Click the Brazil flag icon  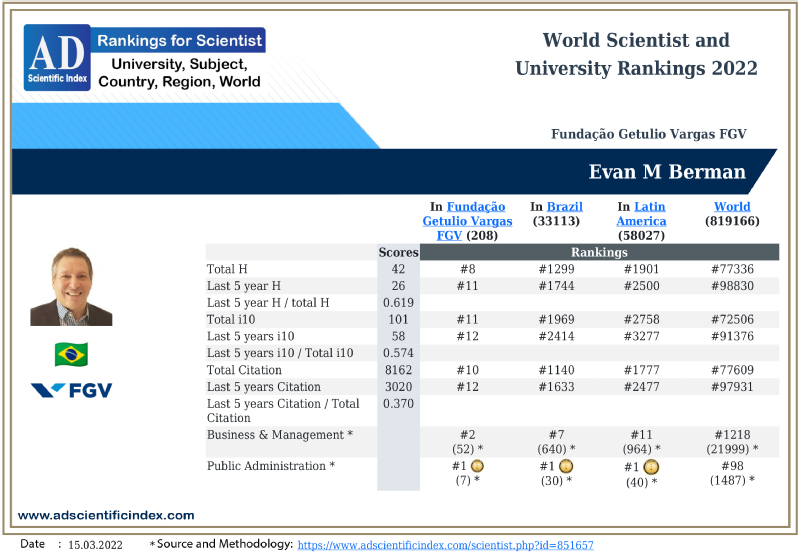[x=71, y=354]
